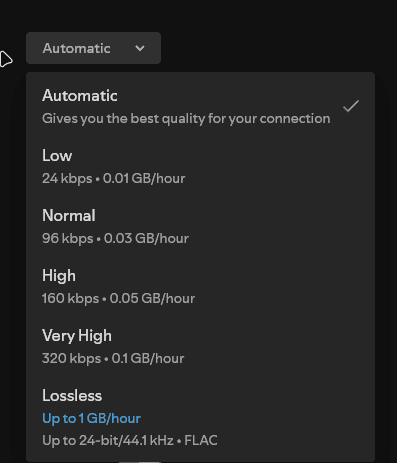This screenshot has height=463, width=397.
Task: Click the Gives you the best quality description
Action: (x=186, y=119)
